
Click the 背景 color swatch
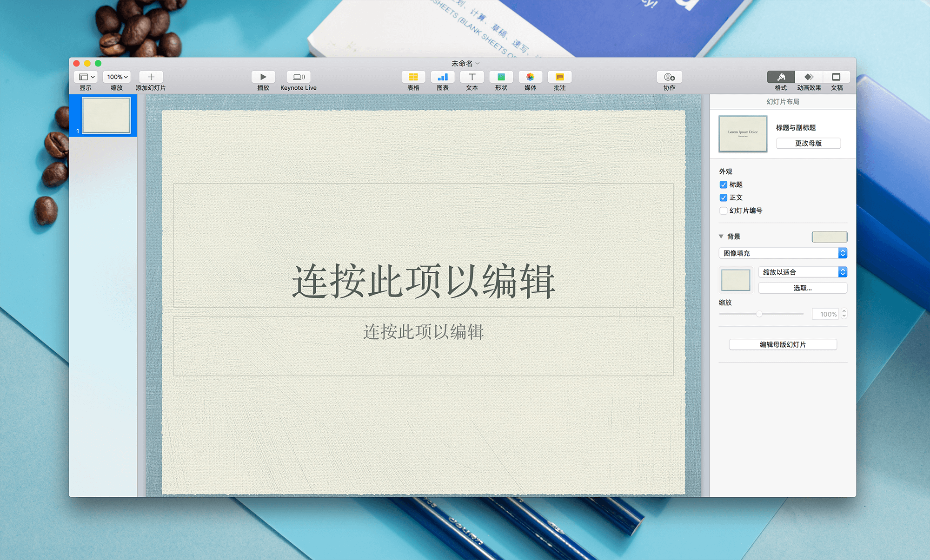(x=830, y=237)
